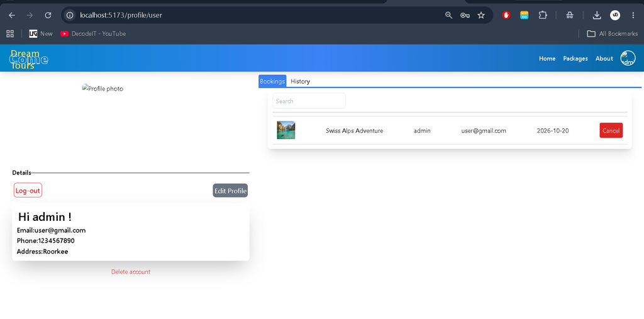The image size is (644, 319).
Task: Click the admin username in booking row
Action: [422, 131]
